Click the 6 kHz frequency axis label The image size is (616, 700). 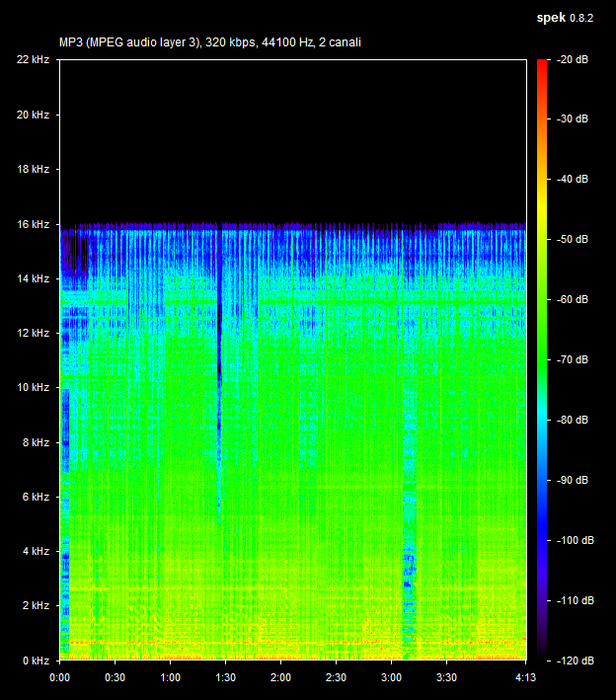pyautogui.click(x=36, y=497)
